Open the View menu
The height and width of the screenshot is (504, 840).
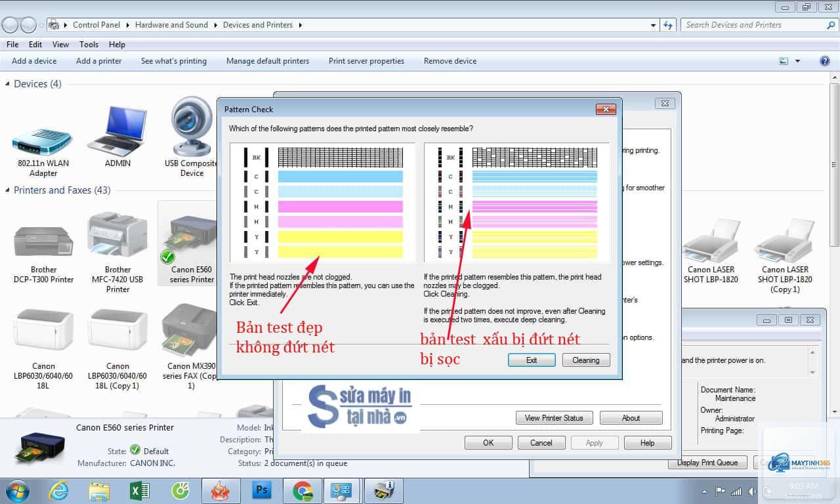coord(61,45)
